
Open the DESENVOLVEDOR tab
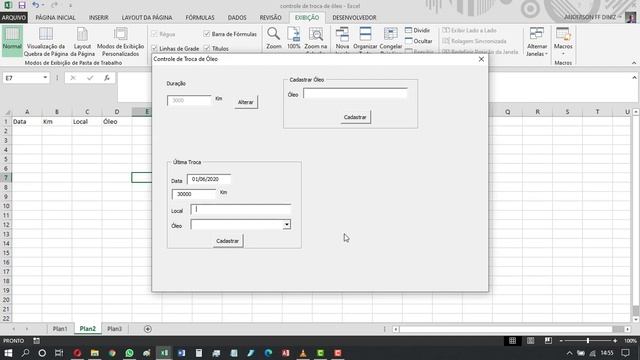354,18
